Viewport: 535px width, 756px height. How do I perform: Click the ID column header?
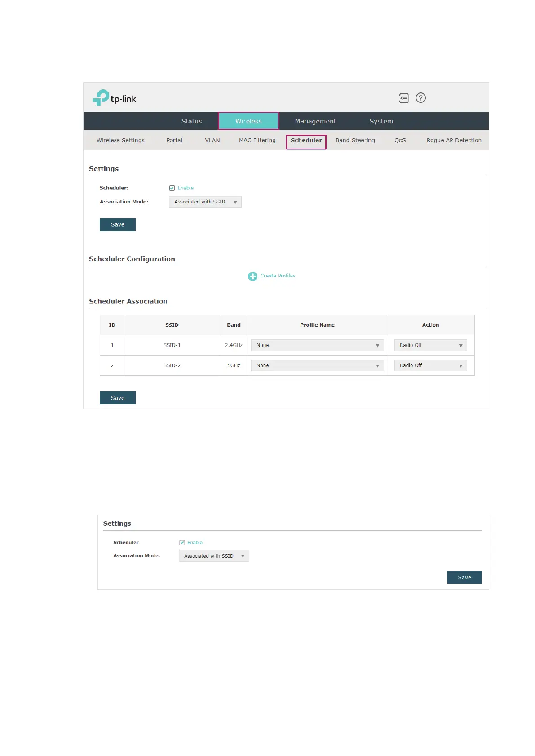pos(112,325)
